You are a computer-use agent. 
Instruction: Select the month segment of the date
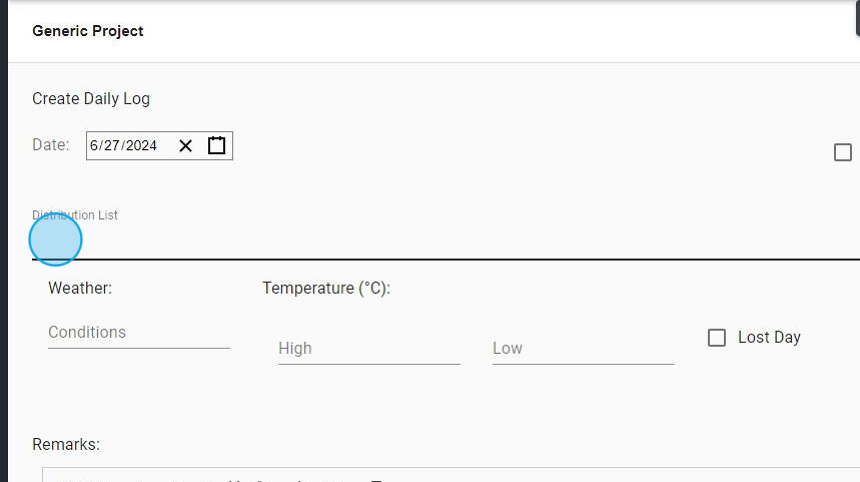(x=94, y=146)
